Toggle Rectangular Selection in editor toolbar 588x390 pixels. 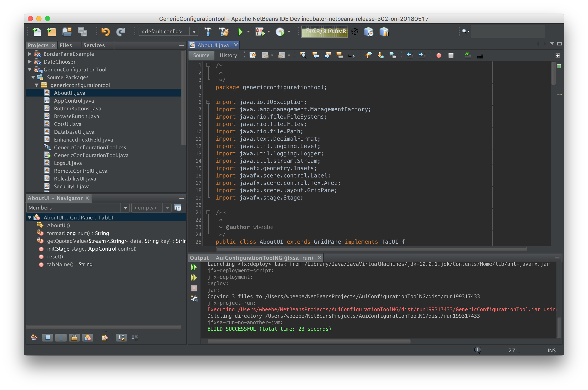[x=351, y=55]
